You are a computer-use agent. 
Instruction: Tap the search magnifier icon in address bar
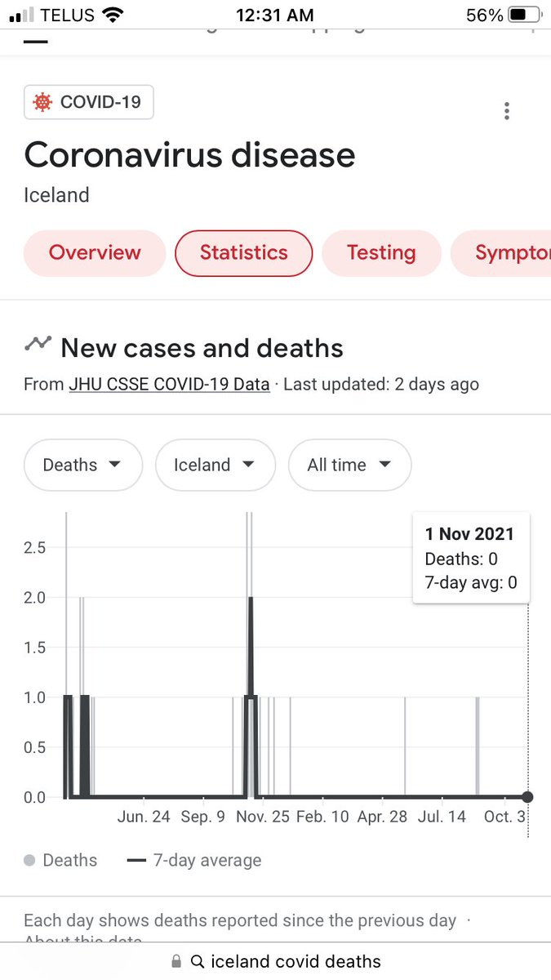coord(197,963)
